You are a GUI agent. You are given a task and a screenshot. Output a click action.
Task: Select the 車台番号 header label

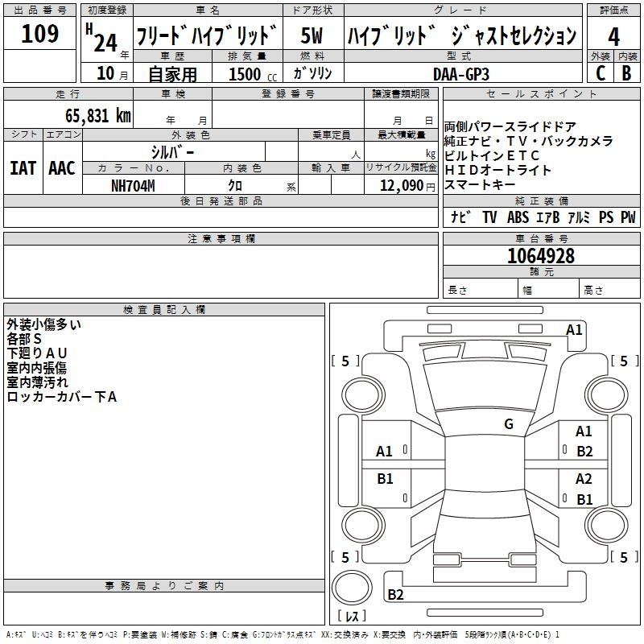click(x=541, y=238)
